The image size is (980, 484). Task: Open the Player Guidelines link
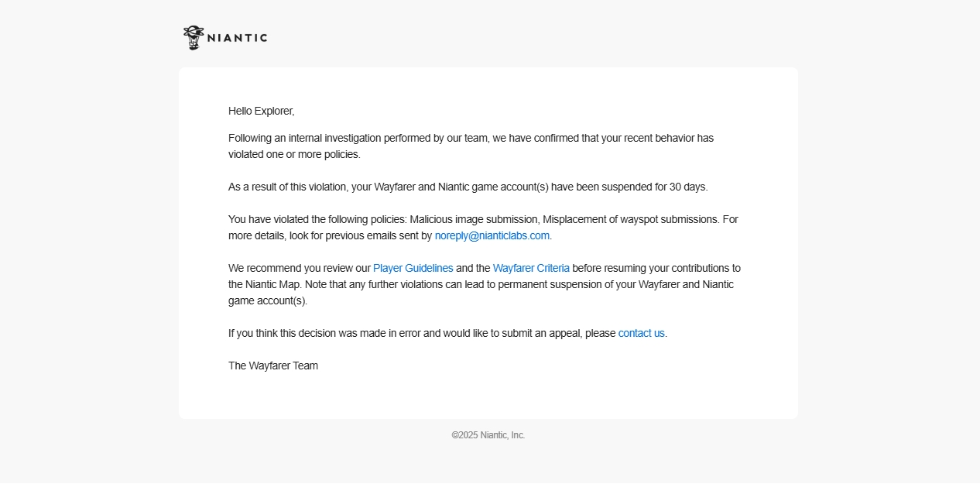pos(413,268)
